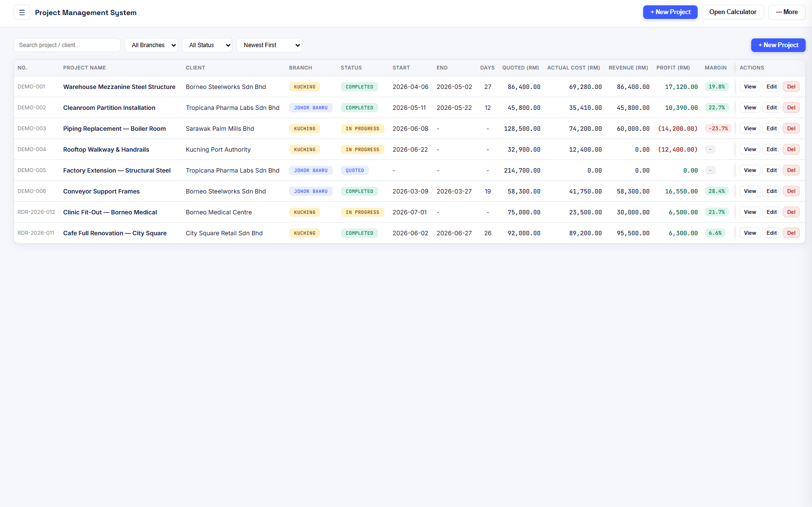Delete the Cleanroom Partition Installation project
This screenshot has width=812, height=507.
(x=791, y=108)
